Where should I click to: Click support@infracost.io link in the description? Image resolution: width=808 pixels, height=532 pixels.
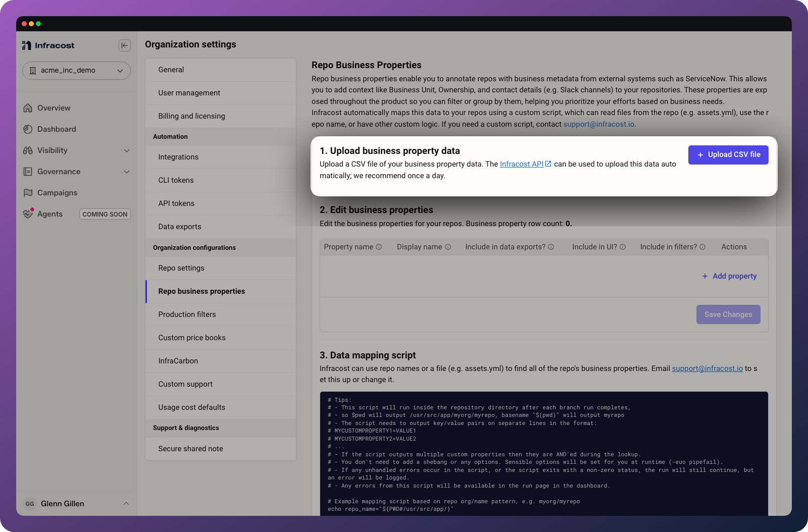599,124
